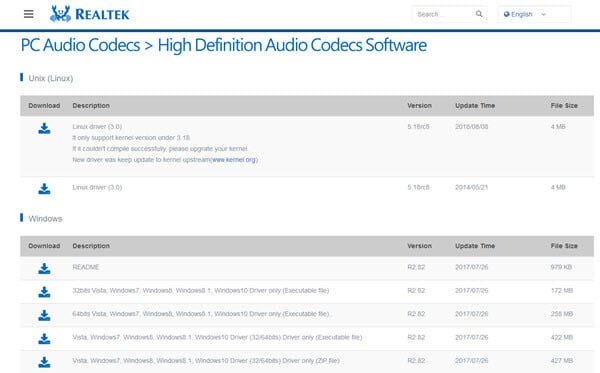This screenshot has width=600, height=373.
Task: Download the 2018/08/08 Linux driver
Action: pyautogui.click(x=44, y=128)
